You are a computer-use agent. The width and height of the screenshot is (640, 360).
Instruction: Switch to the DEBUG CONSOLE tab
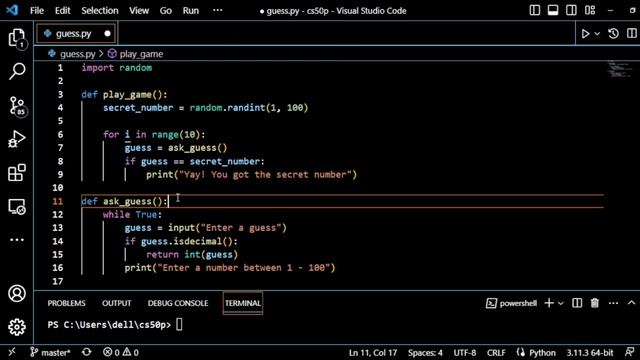pos(178,303)
